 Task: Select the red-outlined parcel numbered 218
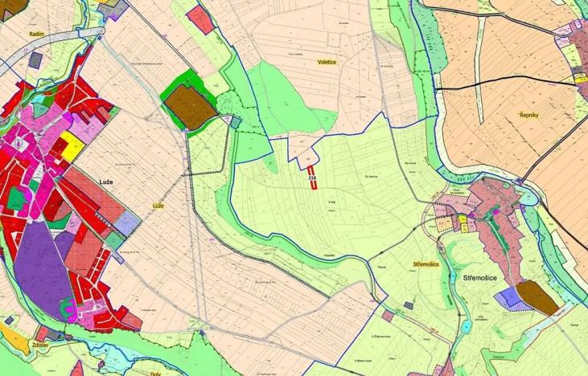(312, 177)
